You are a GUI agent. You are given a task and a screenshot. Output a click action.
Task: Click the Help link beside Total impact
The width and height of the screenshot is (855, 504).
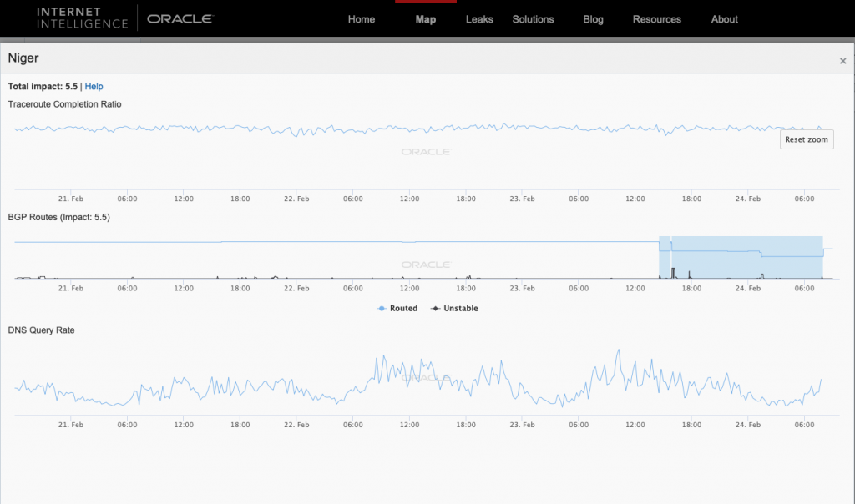[x=94, y=87]
